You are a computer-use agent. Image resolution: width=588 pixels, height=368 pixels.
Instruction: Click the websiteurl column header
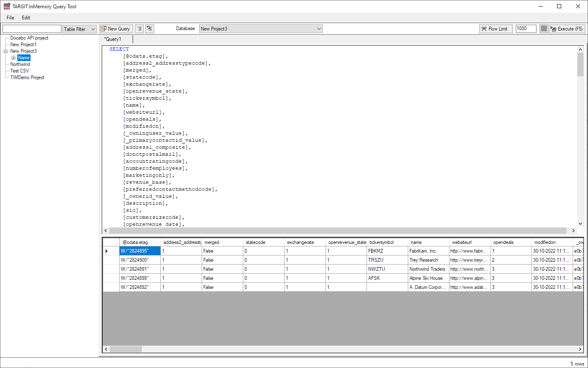(x=470, y=242)
